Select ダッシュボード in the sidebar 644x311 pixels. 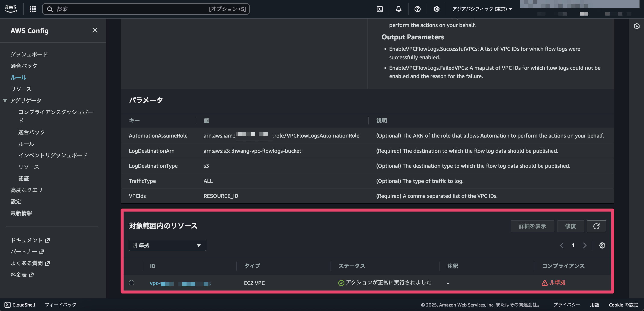pos(29,54)
